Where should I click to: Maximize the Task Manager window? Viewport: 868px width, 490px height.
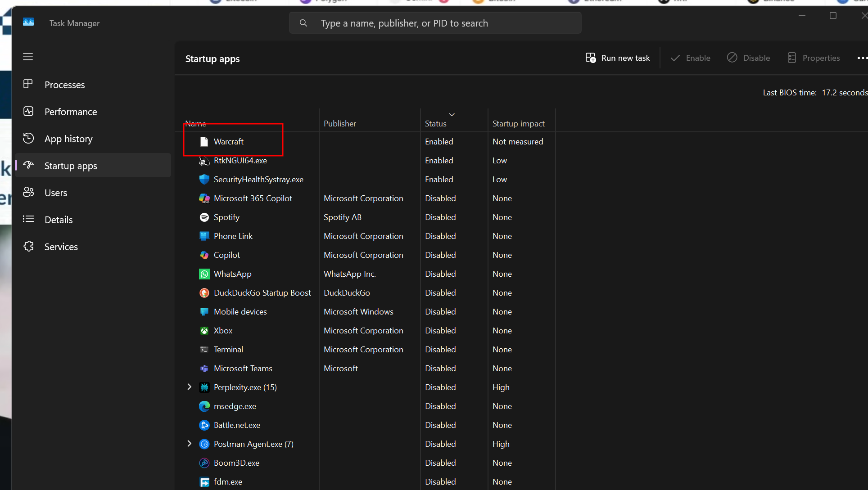tap(833, 16)
